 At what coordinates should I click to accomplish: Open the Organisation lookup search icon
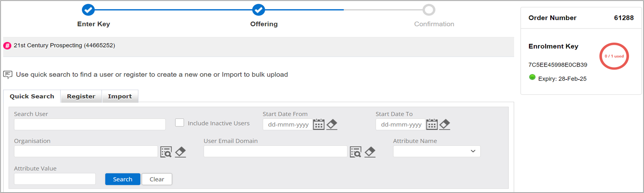pyautogui.click(x=166, y=152)
